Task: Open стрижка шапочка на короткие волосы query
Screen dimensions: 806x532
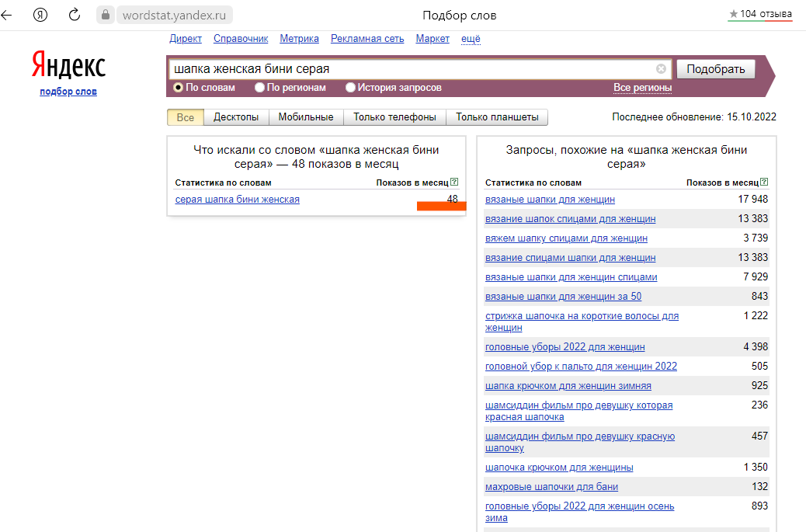Action: coord(582,322)
